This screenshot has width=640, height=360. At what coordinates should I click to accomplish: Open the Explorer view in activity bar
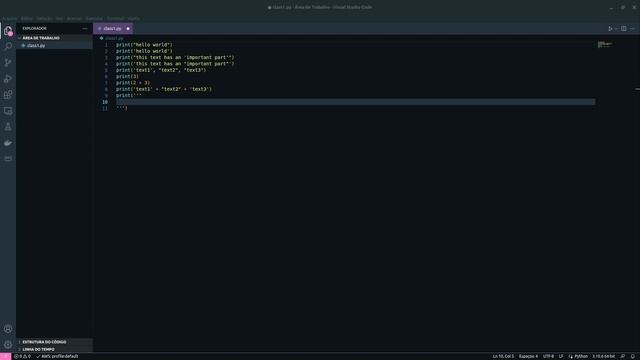pos(8,31)
